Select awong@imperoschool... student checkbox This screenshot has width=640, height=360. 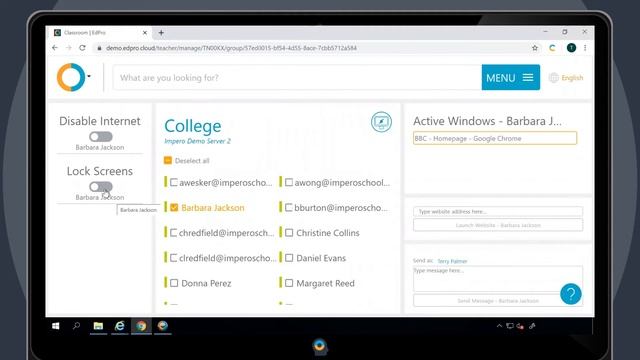[x=289, y=182]
